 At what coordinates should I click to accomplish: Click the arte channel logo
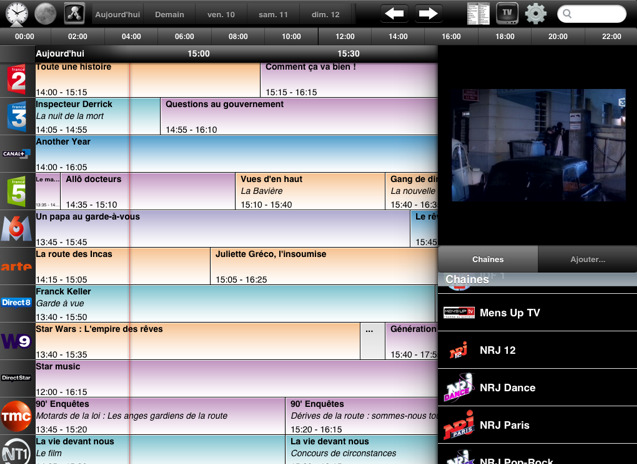coord(16,267)
